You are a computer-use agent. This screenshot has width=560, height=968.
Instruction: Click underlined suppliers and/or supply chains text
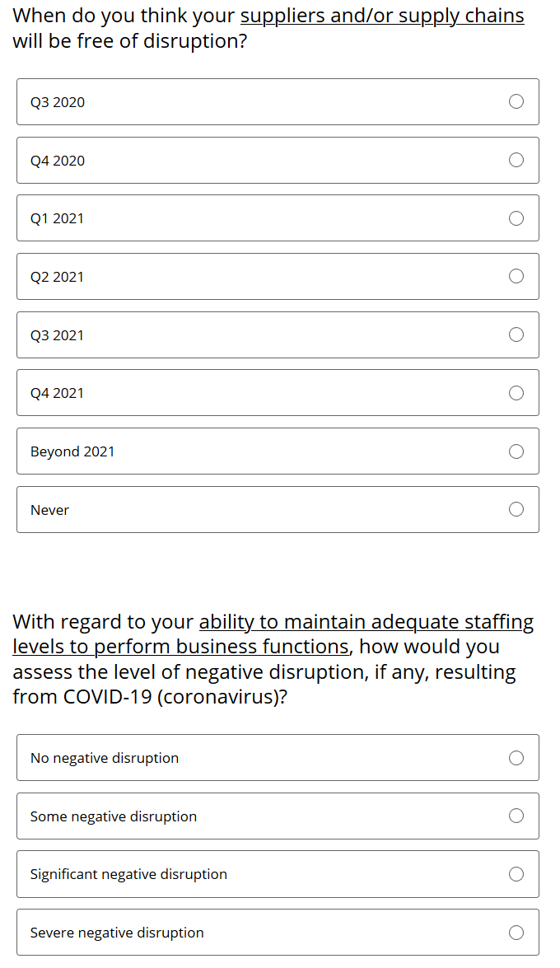tap(382, 16)
